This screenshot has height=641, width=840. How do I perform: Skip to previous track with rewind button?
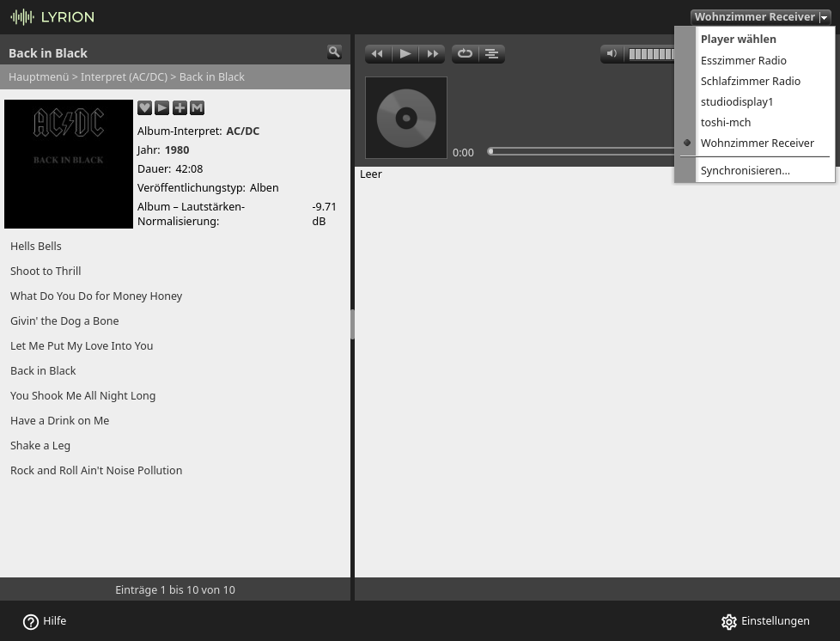click(x=378, y=53)
